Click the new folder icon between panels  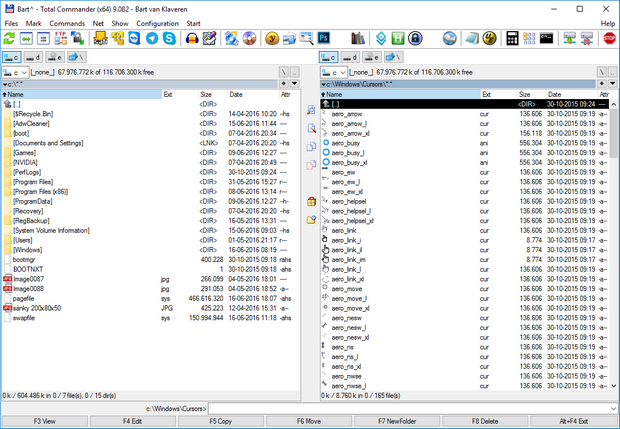coord(311,219)
